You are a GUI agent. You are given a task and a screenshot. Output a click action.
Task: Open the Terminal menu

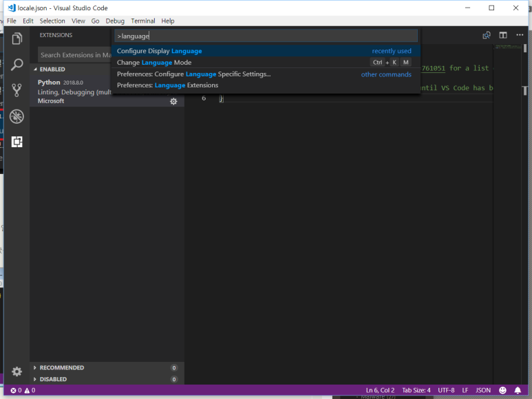[x=143, y=21]
